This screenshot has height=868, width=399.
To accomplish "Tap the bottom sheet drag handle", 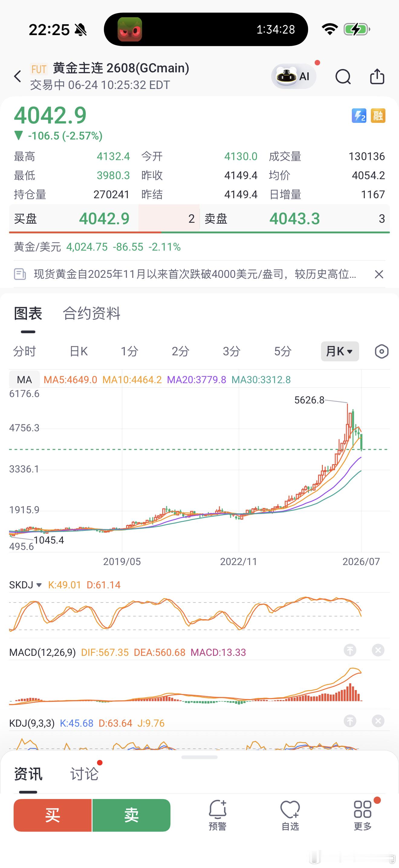I will 199,757.
